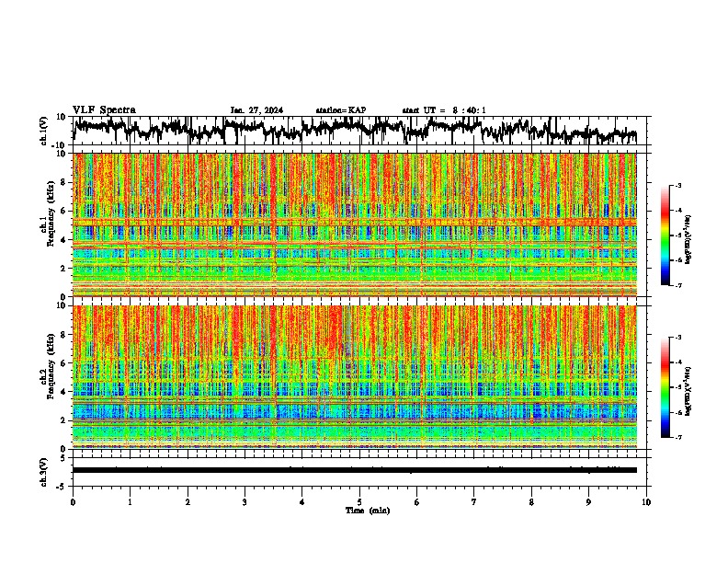Viewport: 728px width, 563px height.
Task: Click the time-axis tick label '7'
Action: (474, 502)
